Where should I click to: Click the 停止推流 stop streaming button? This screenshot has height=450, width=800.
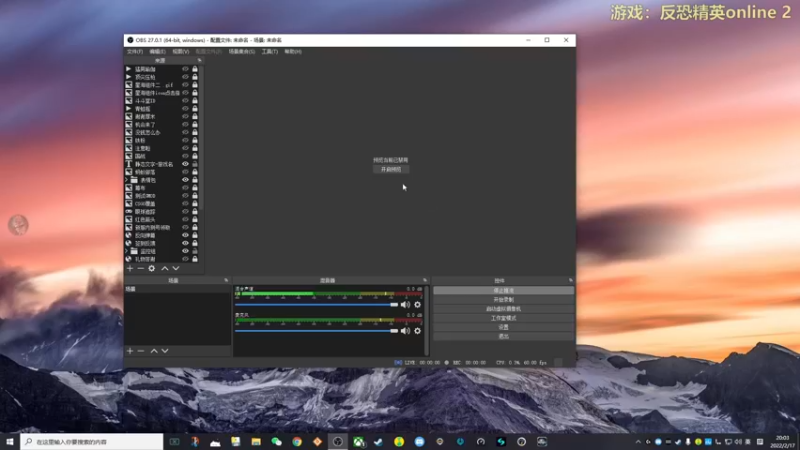(504, 290)
